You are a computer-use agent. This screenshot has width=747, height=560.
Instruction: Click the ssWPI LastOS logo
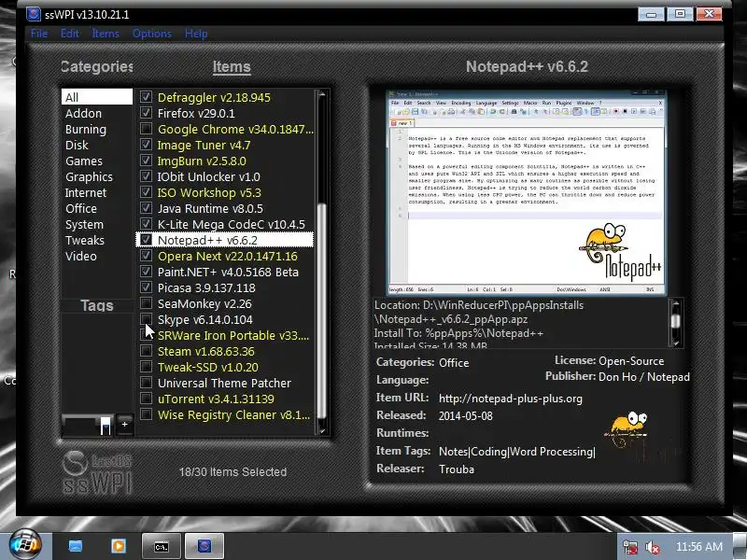(97, 472)
